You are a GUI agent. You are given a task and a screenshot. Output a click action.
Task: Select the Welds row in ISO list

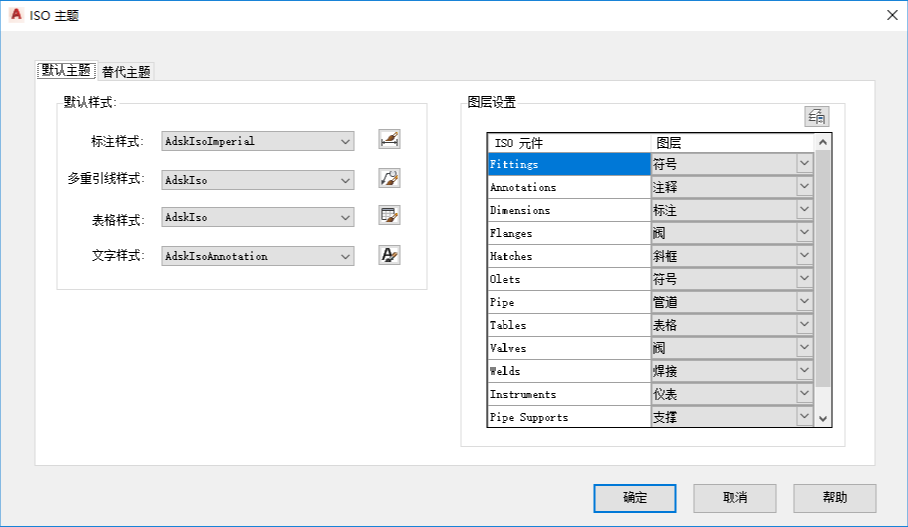(x=568, y=371)
